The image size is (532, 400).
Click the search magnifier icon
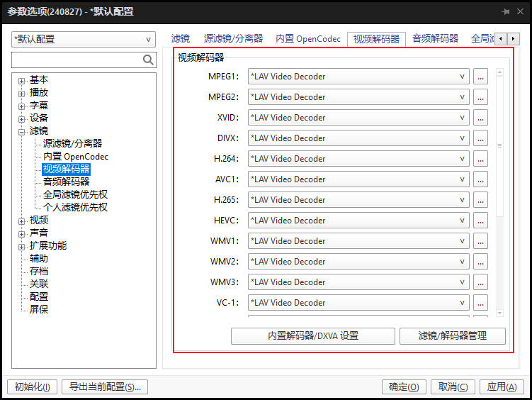click(x=148, y=60)
